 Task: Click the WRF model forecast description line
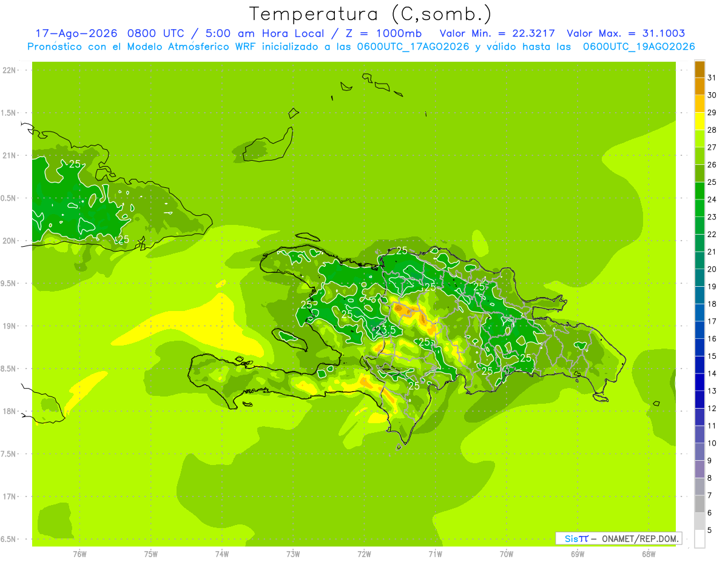(x=361, y=47)
